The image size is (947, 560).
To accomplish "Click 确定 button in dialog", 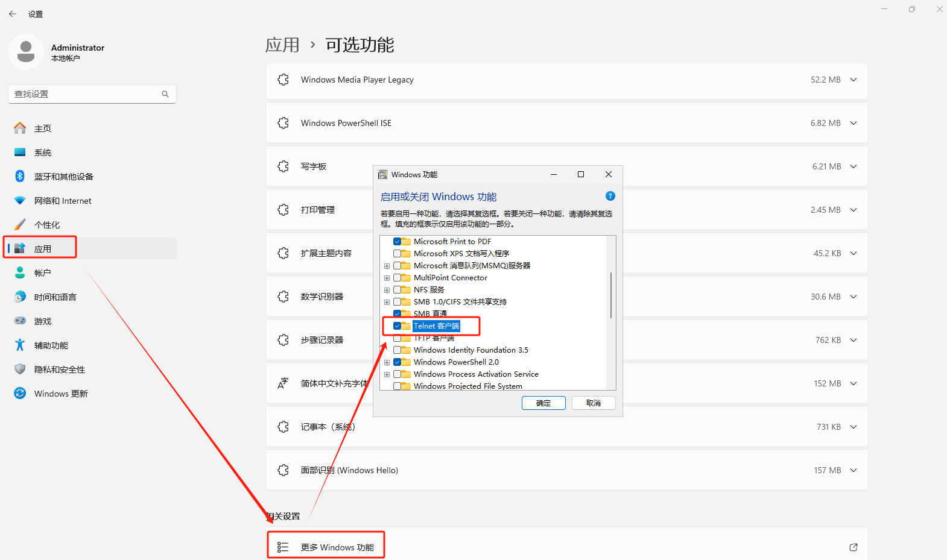I will coord(543,403).
